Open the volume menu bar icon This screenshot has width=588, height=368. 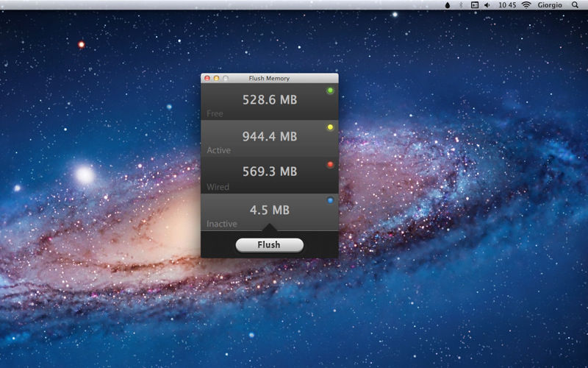tap(487, 5)
